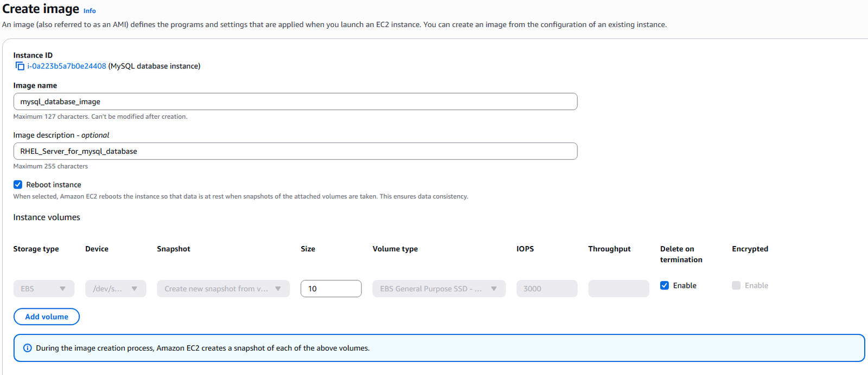868x375 pixels.
Task: Open the Info link beside Create image
Action: [90, 11]
